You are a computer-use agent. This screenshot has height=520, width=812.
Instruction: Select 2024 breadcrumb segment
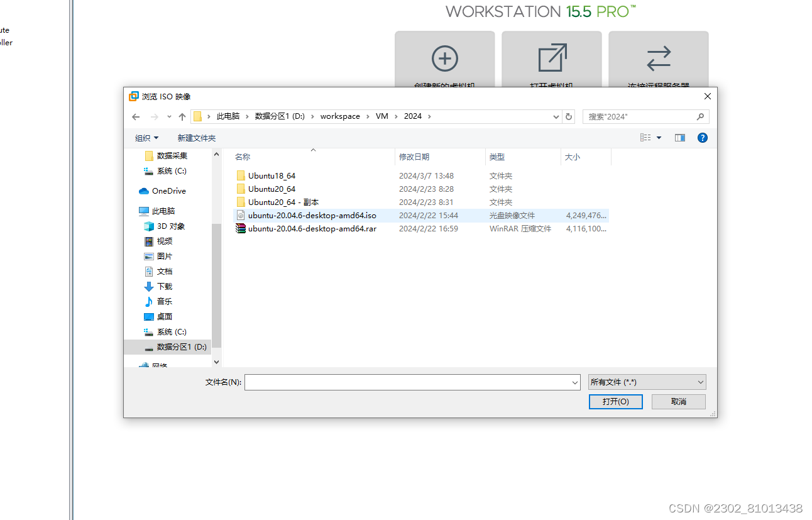click(x=413, y=116)
